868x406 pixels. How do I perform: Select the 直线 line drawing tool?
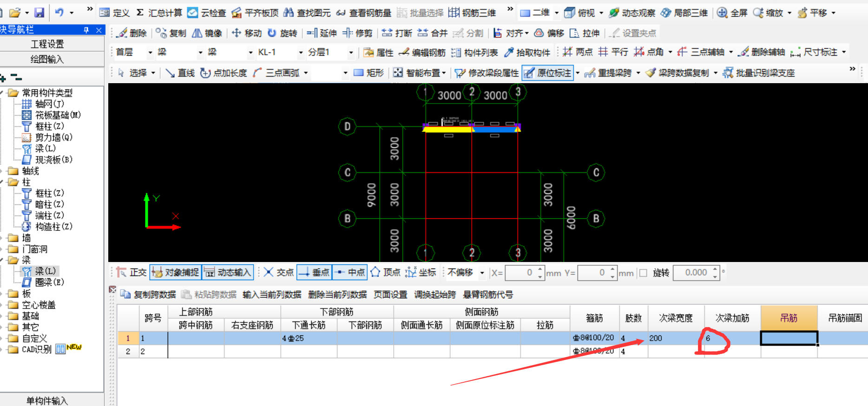click(180, 73)
